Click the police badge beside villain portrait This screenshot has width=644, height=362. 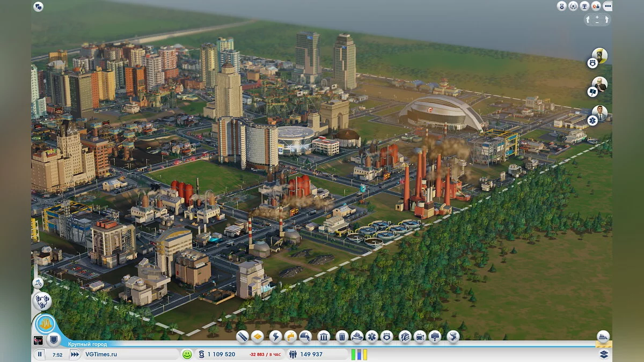(592, 63)
